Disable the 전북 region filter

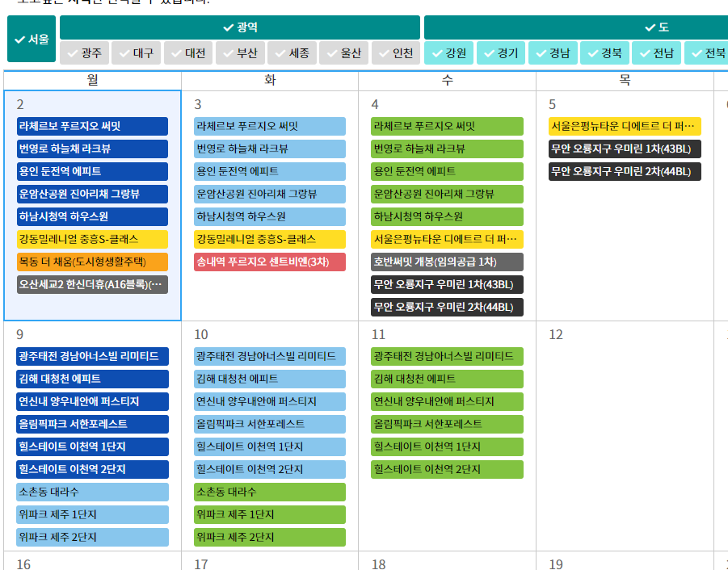[x=706, y=53]
